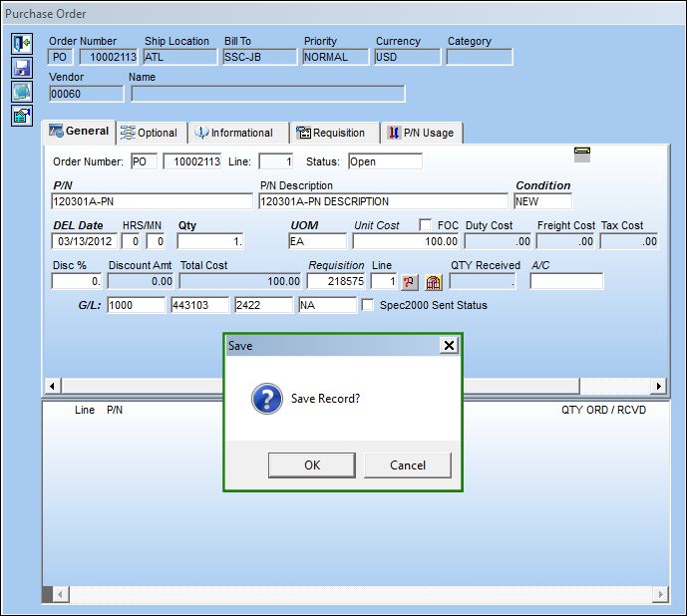
Task: Click the red flag icon beside requisition Line
Action: (x=410, y=282)
